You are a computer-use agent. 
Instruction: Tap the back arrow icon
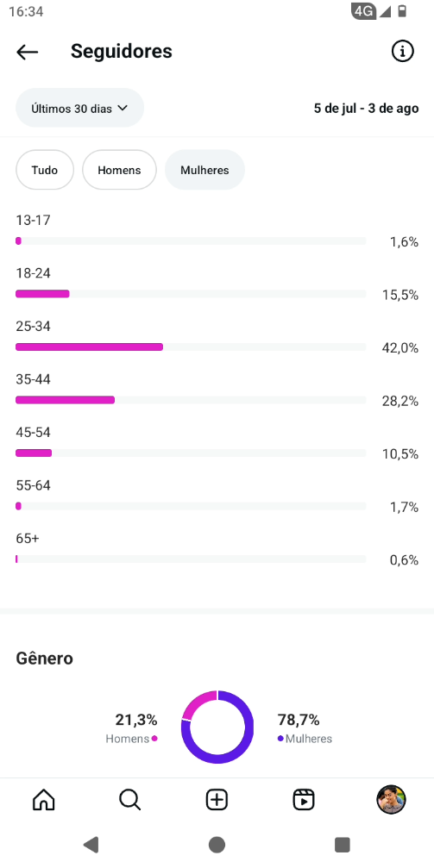coord(27,52)
